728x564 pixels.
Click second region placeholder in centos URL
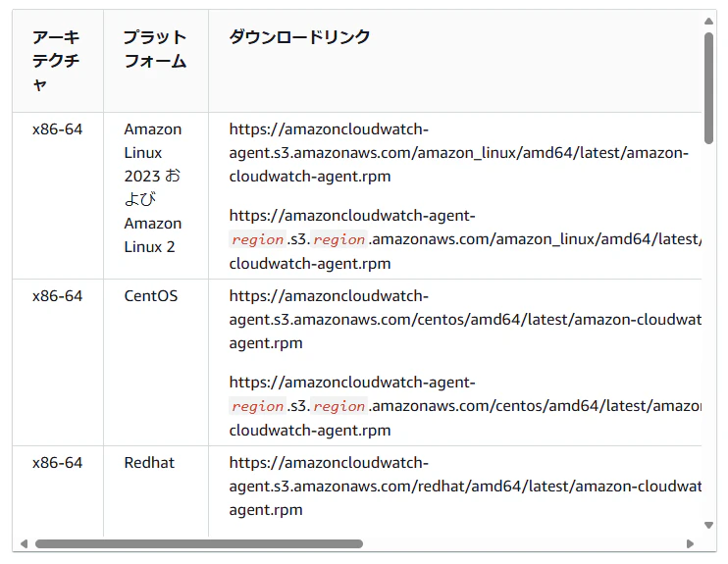338,406
